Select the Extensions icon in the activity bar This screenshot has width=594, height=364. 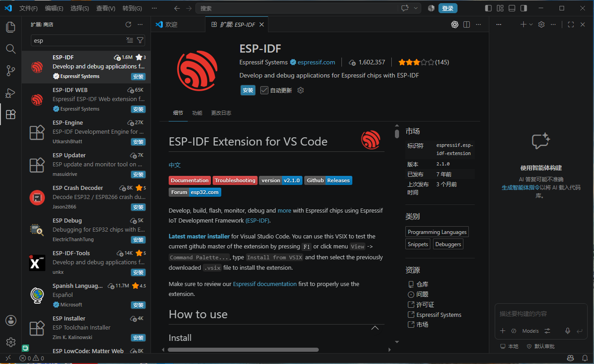(x=11, y=115)
